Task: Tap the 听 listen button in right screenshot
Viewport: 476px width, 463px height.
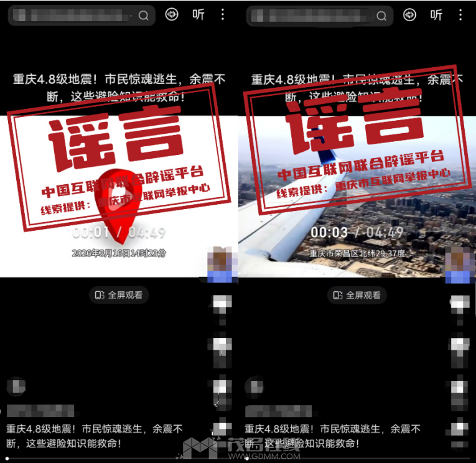Action: coord(436,15)
